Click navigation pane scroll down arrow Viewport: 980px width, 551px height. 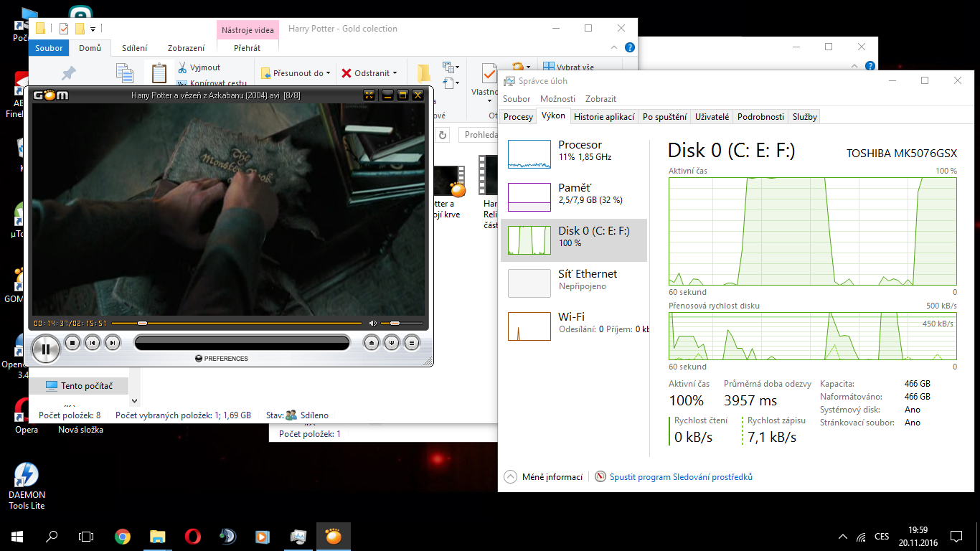pyautogui.click(x=135, y=401)
